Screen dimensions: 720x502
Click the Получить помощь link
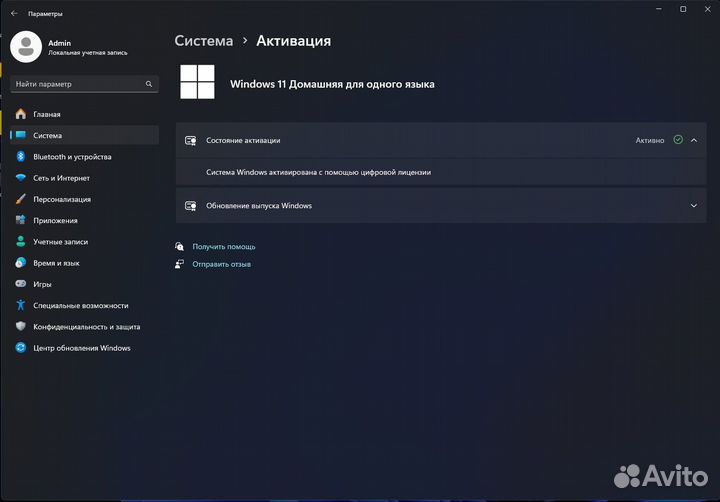coord(224,246)
